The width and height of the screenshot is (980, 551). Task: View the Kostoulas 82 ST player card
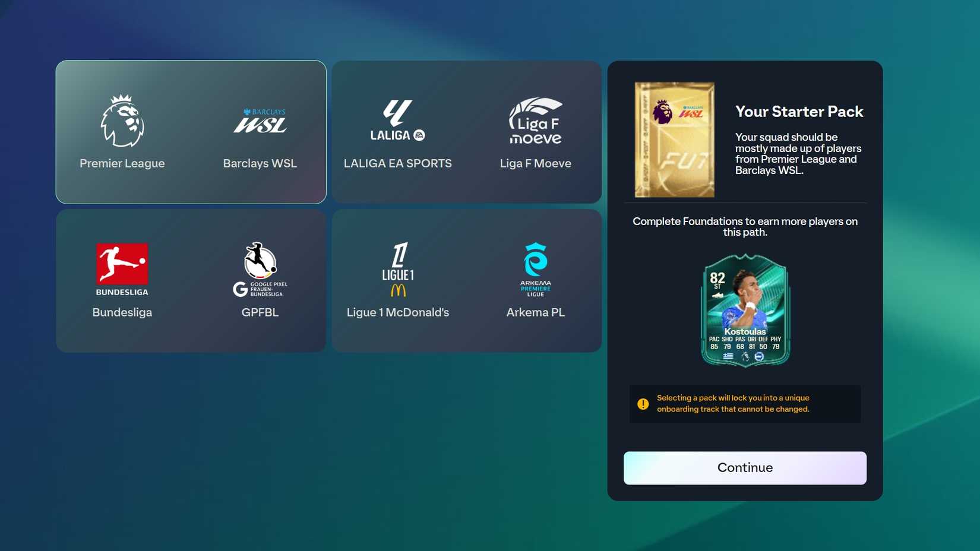coord(745,311)
